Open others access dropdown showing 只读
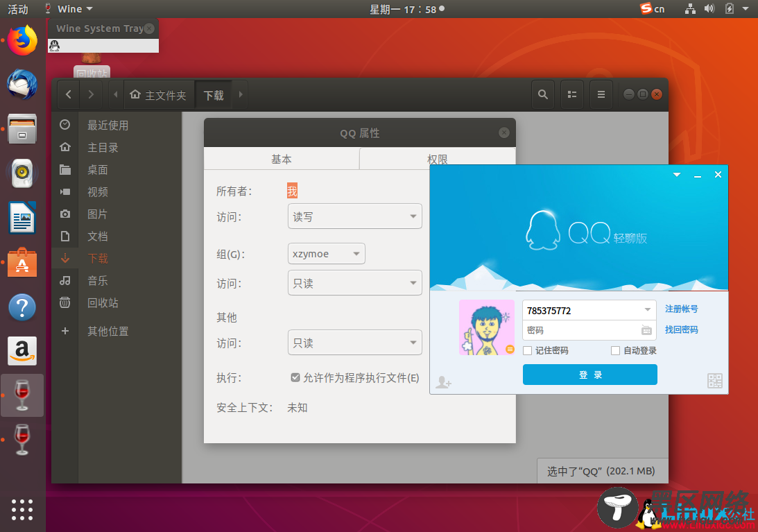758x532 pixels. [x=355, y=343]
